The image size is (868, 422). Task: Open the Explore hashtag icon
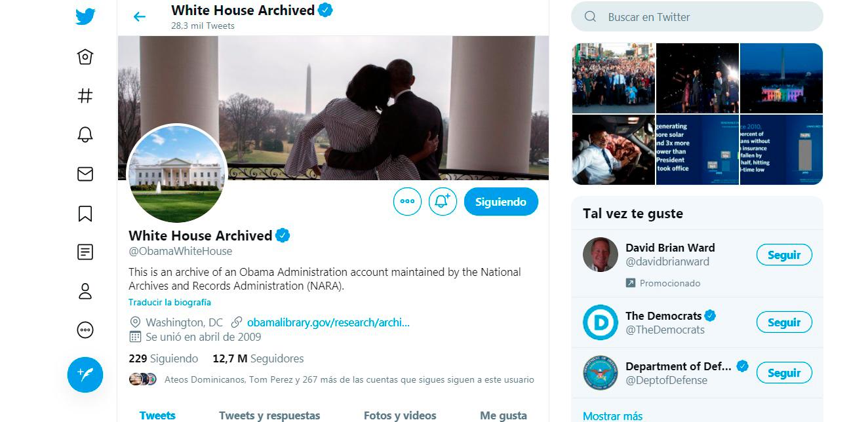85,96
